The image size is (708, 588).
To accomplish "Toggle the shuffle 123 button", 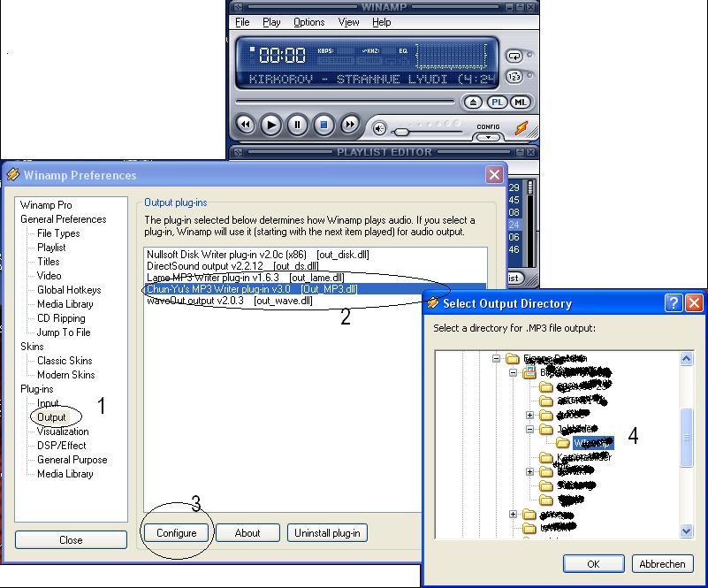I will point(514,77).
